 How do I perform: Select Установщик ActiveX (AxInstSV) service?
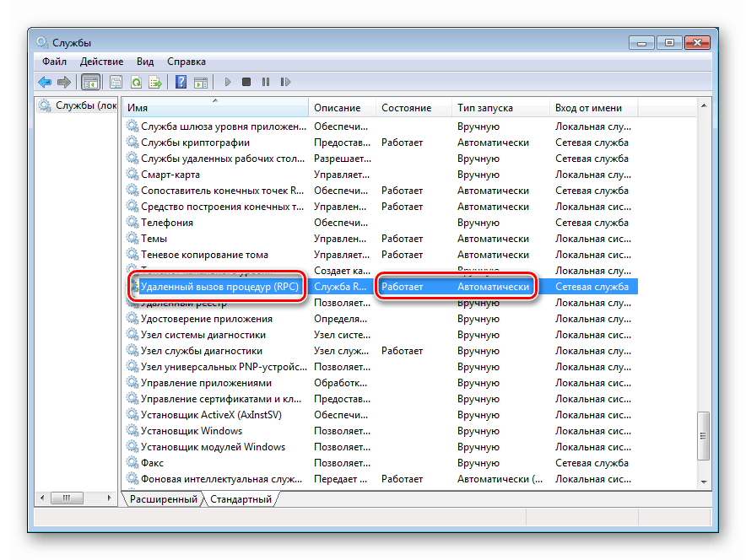pos(381,415)
